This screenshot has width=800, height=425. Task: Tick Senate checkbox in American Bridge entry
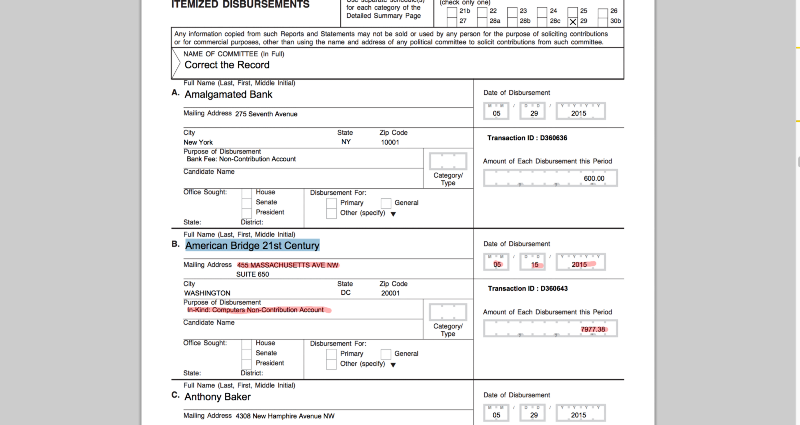pos(246,354)
